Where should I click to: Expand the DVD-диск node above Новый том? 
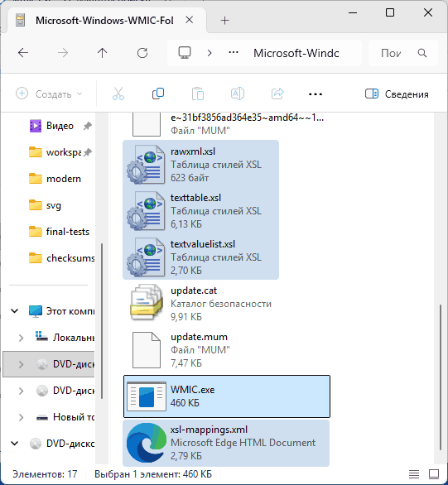pos(21,391)
